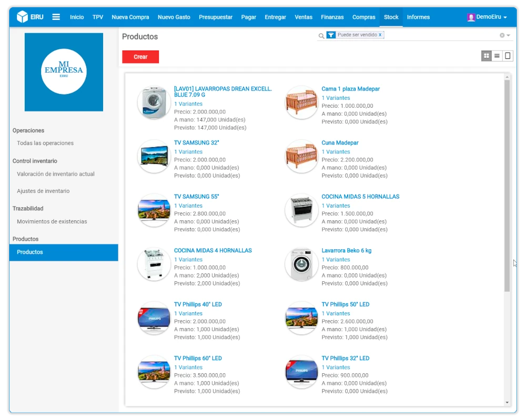This screenshot has height=420, width=526.
Task: Open the Finanzas menu
Action: [332, 17]
